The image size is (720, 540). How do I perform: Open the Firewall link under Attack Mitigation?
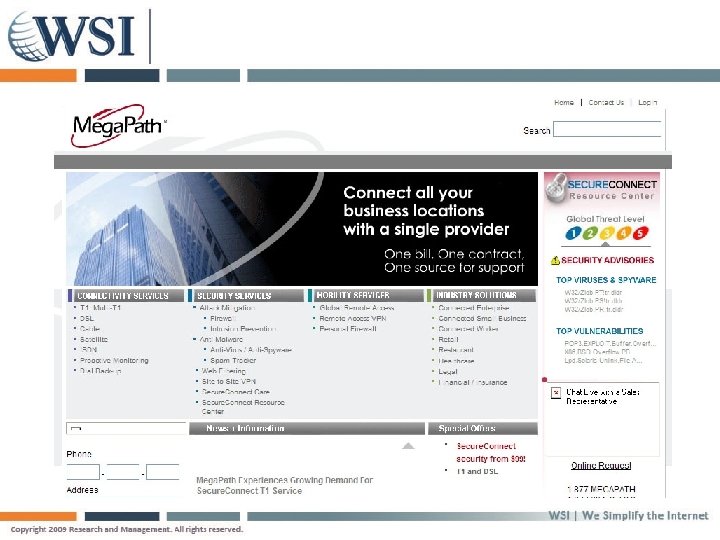[223, 318]
